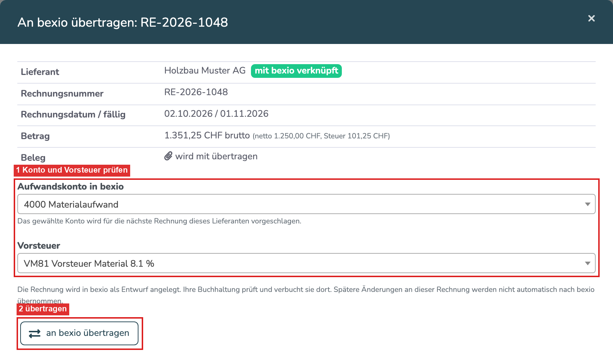The height and width of the screenshot is (364, 613).
Task: Click the paperclip attachment icon
Action: pyautogui.click(x=168, y=156)
